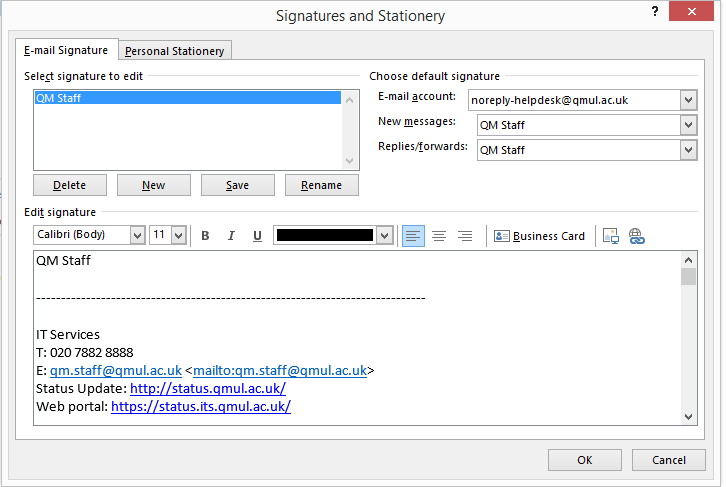The image size is (726, 487).
Task: Insert a Business Card
Action: [x=540, y=236]
